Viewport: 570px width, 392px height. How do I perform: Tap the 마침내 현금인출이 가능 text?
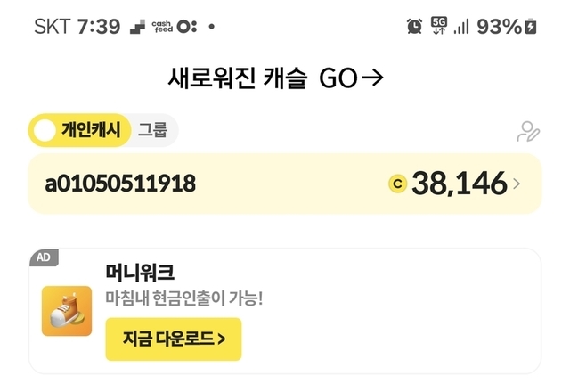[184, 298]
